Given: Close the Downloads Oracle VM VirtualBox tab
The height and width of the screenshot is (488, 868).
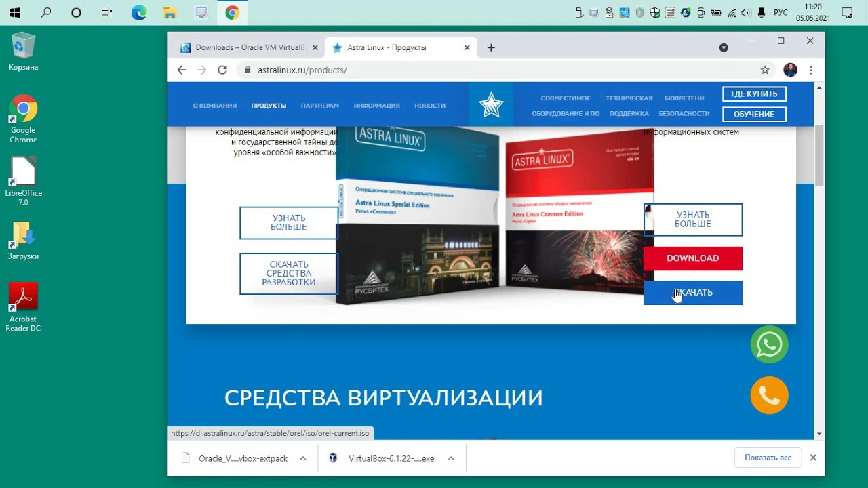Looking at the screenshot, I should (315, 47).
